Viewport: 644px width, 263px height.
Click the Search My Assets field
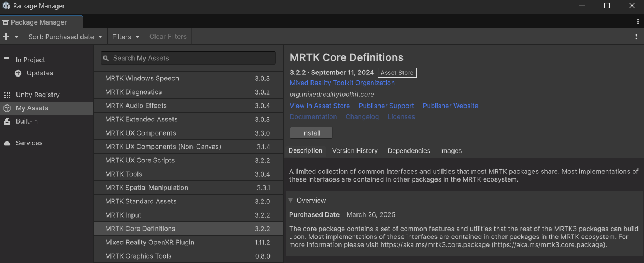(x=188, y=59)
